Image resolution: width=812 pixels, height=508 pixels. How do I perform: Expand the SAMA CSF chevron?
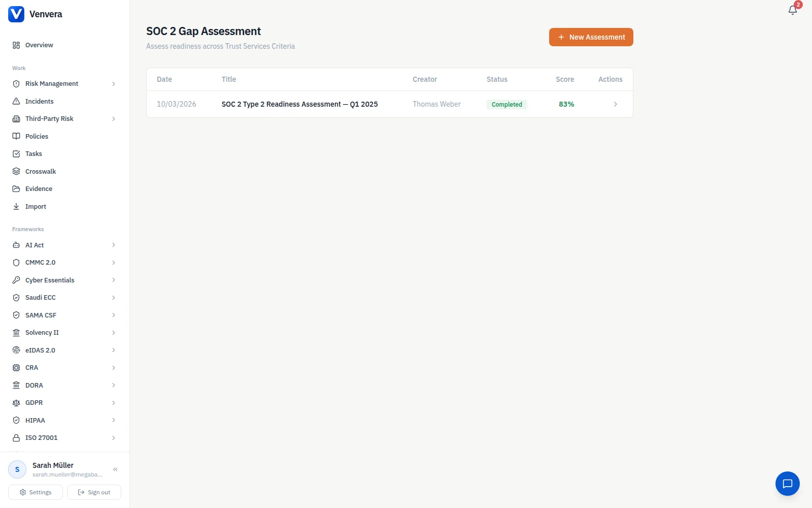click(x=114, y=315)
